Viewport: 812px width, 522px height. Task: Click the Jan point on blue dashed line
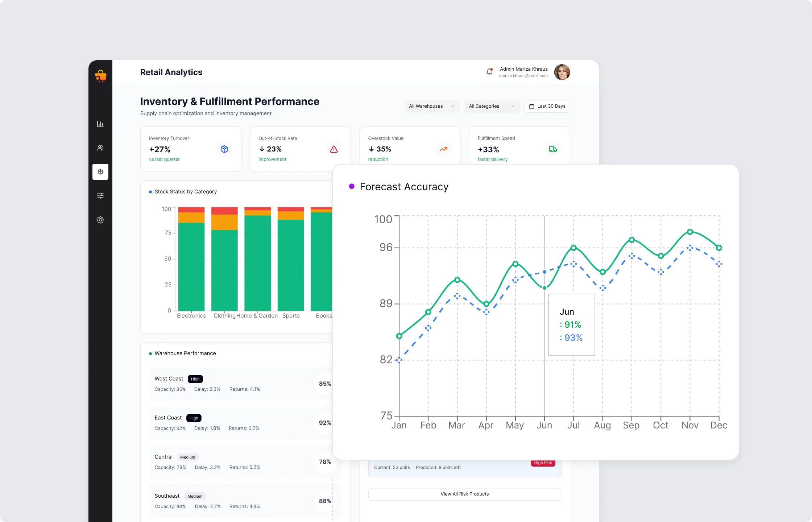(399, 360)
